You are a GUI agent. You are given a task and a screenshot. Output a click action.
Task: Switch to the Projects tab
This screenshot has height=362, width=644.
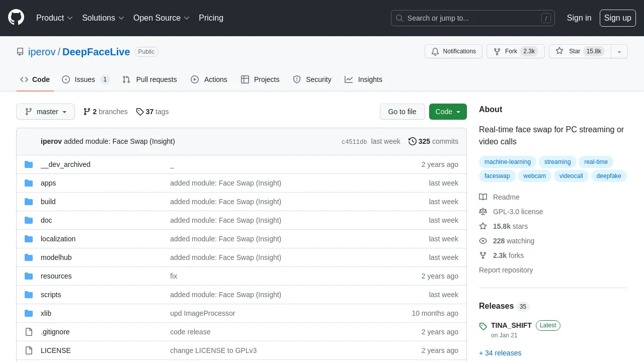(x=260, y=79)
